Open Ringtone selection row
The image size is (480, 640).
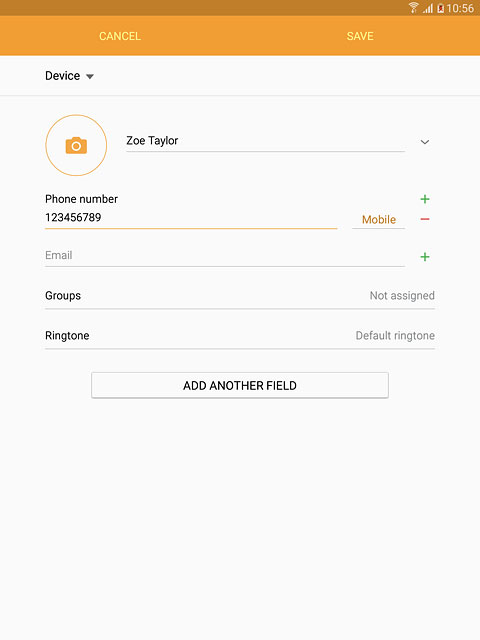[240, 336]
